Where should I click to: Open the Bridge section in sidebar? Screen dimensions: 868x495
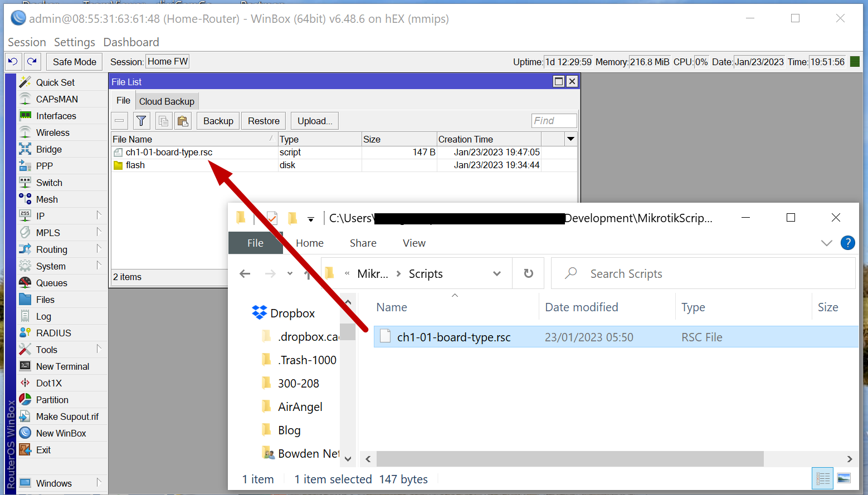48,149
